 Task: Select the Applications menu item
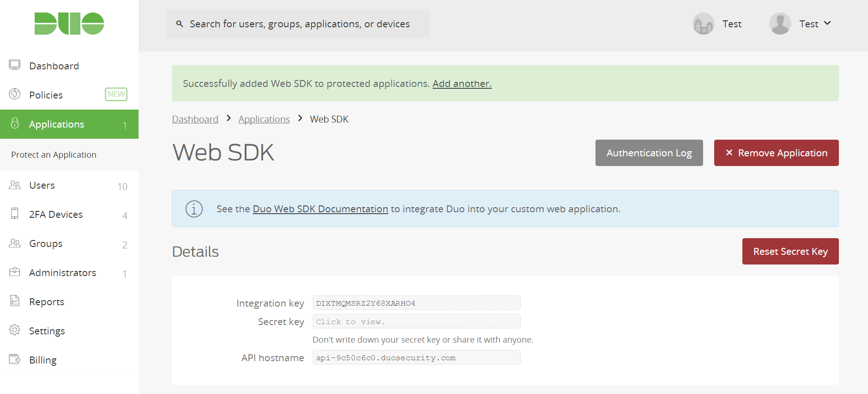point(69,124)
